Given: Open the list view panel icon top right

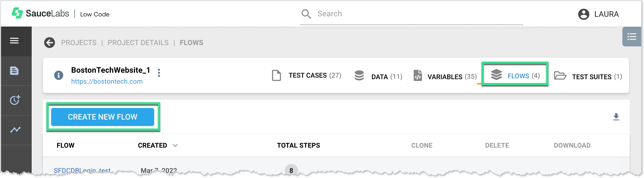Looking at the screenshot, I should (x=632, y=37).
